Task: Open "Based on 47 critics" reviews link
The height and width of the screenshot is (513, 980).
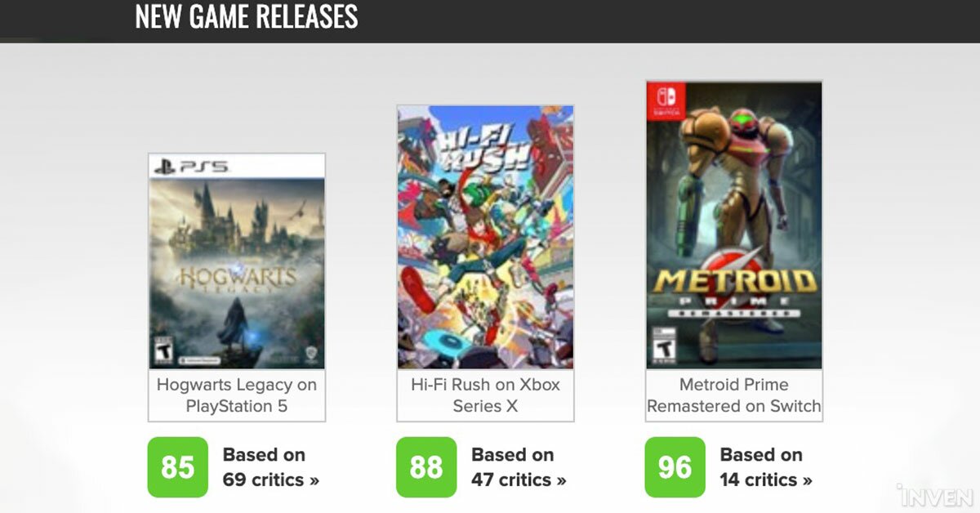Action: (519, 467)
